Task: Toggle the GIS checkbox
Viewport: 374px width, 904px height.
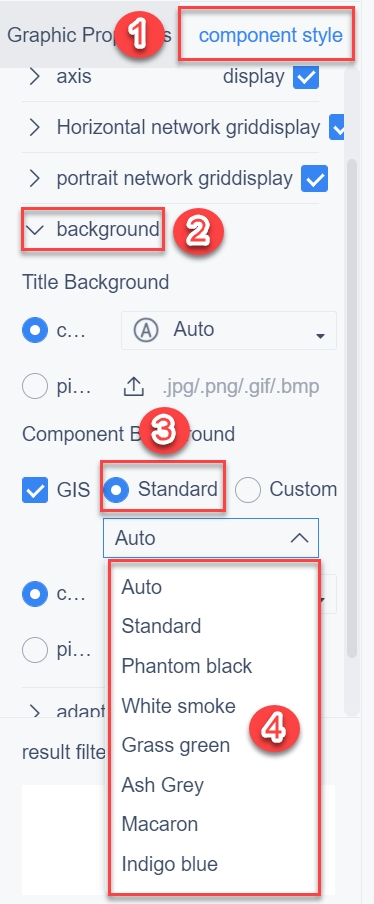Action: click(x=35, y=490)
